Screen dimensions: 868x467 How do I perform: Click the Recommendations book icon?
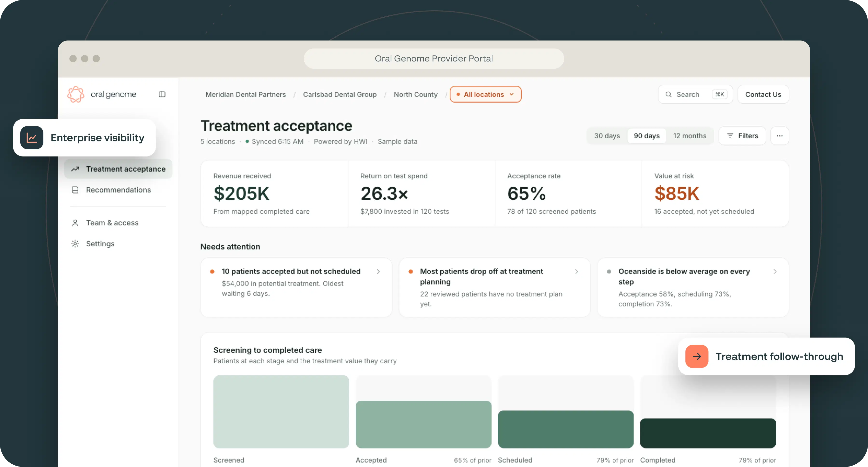[x=75, y=190]
